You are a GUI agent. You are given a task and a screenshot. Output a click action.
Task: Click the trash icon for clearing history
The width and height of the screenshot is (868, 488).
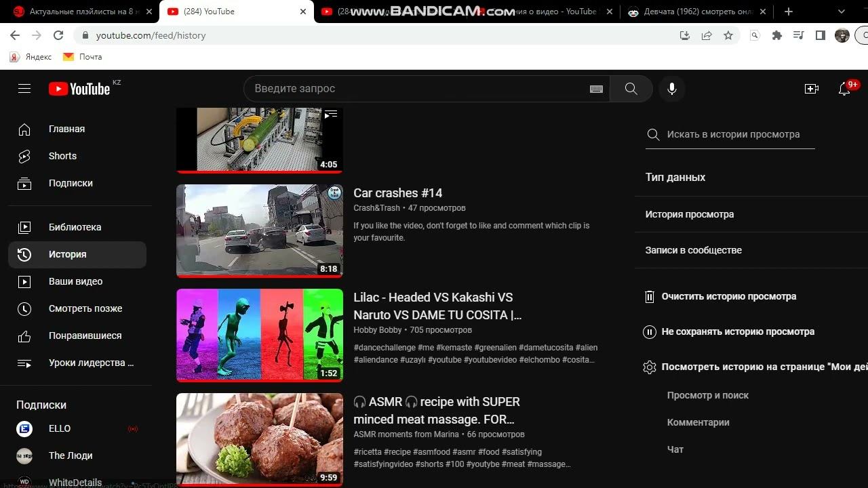pos(650,296)
